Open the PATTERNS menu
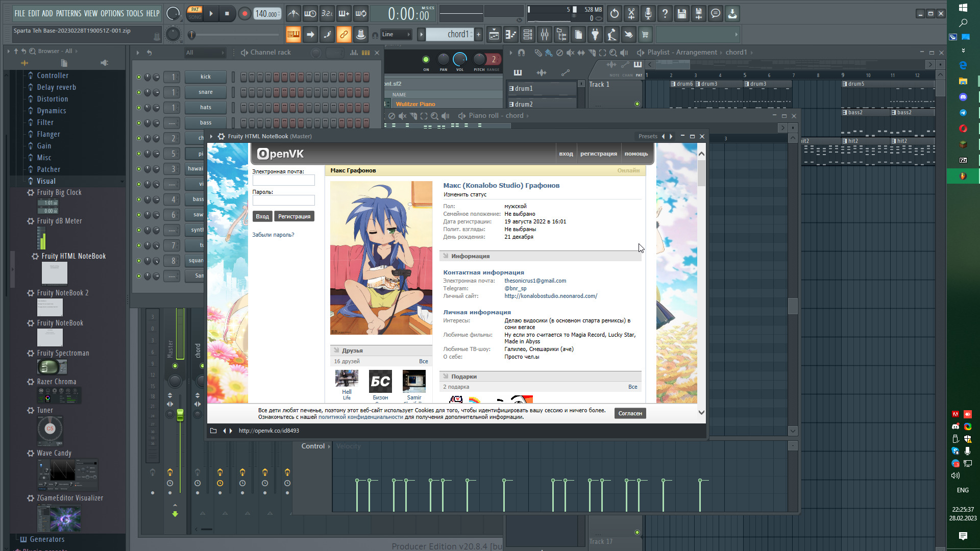The image size is (980, 551). [68, 14]
